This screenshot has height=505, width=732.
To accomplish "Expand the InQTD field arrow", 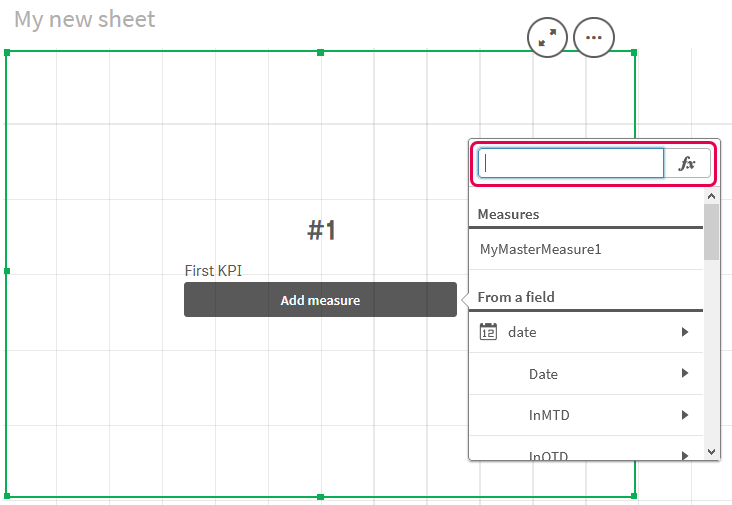I will coord(685,456).
